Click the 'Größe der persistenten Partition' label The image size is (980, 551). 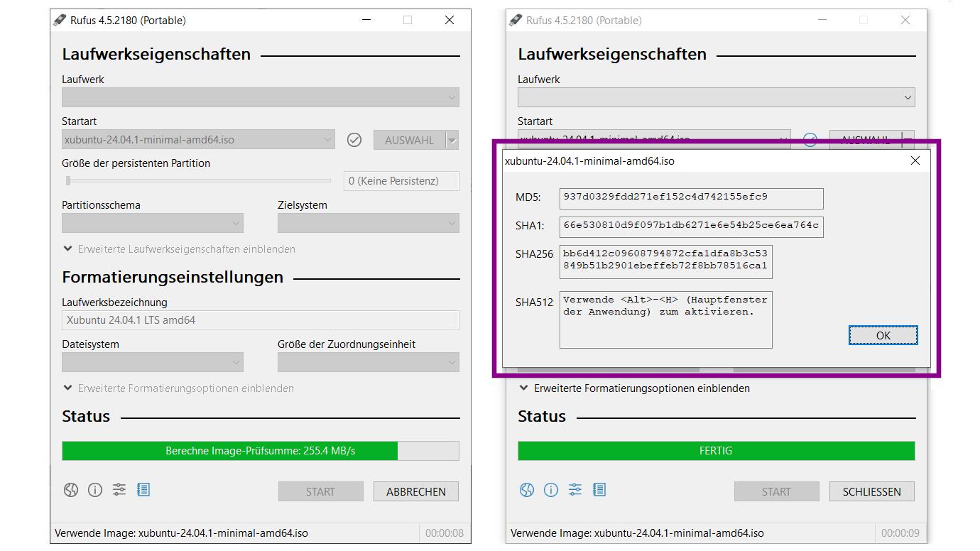tap(136, 163)
